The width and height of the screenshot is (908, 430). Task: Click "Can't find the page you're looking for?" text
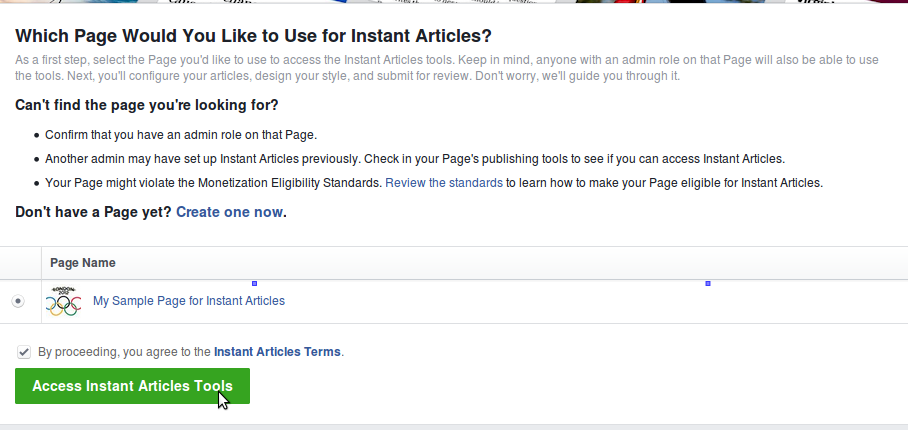147,105
